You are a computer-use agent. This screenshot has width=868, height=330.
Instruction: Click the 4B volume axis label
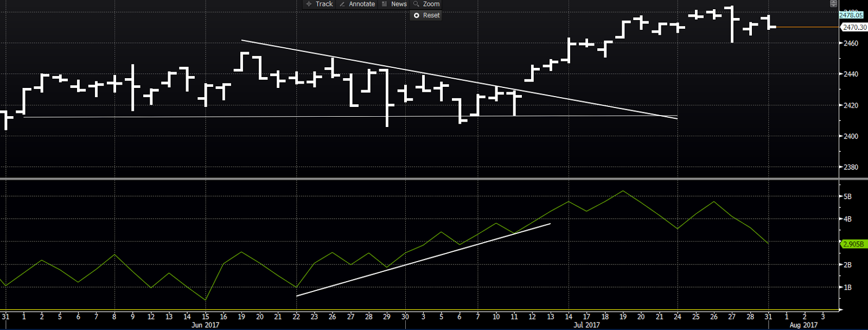coord(847,219)
